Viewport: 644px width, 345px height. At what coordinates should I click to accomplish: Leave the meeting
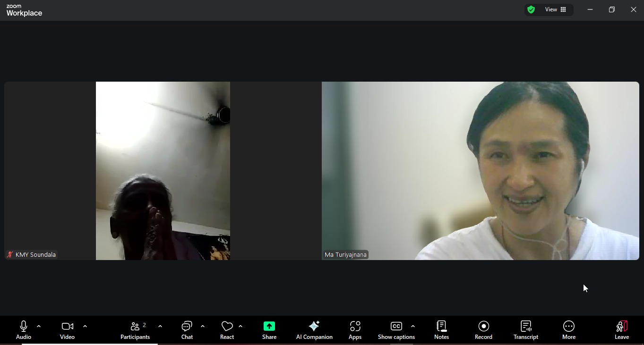click(x=621, y=330)
